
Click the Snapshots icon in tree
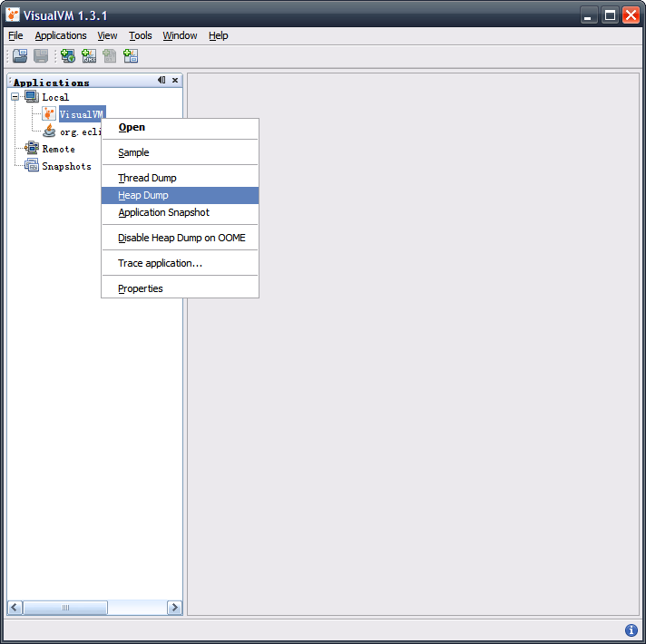[x=32, y=165]
